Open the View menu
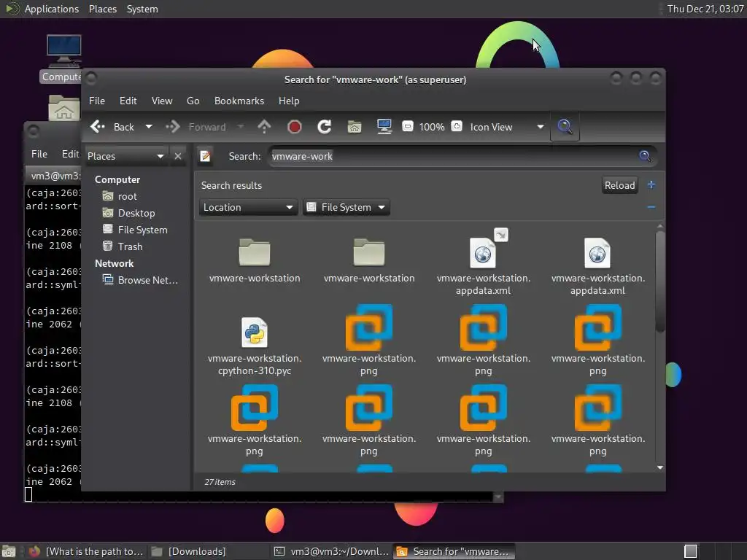The width and height of the screenshot is (747, 560). pyautogui.click(x=162, y=101)
